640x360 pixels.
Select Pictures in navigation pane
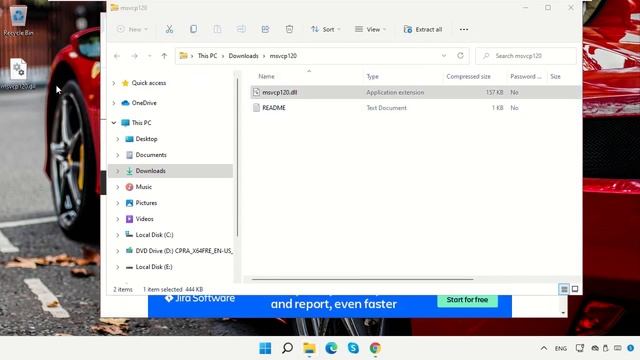[x=146, y=203]
